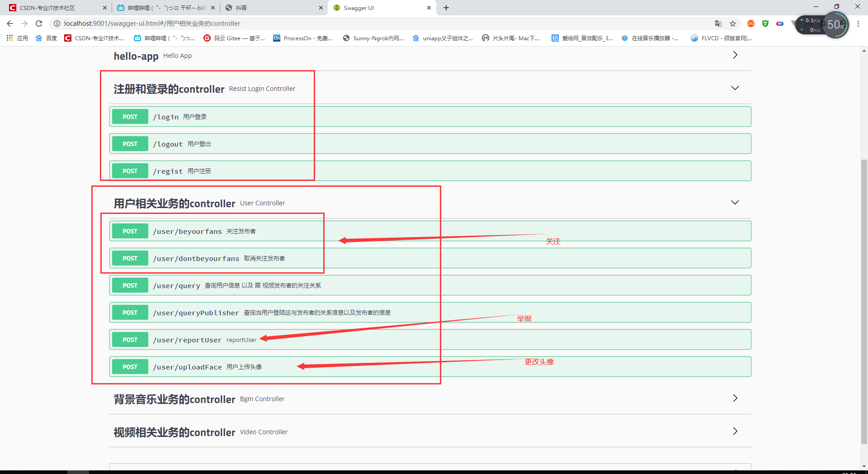
Task: Expand the hello-app section chevron
Action: pyautogui.click(x=735, y=55)
